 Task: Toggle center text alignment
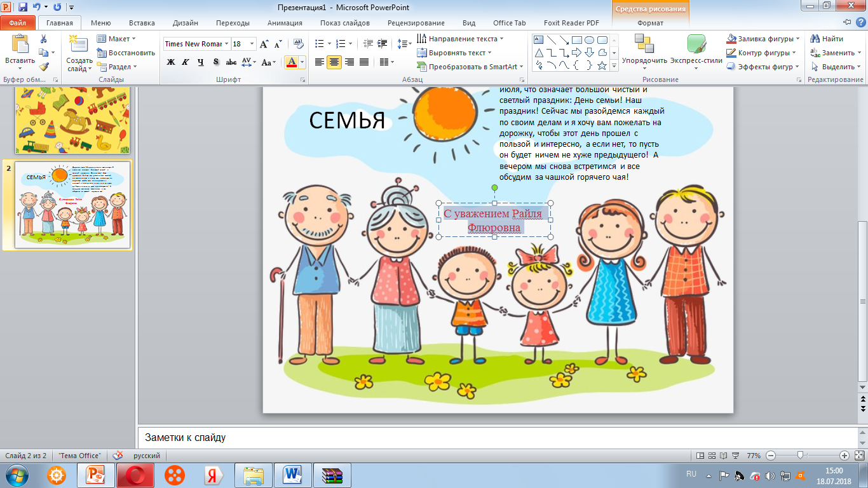[334, 62]
